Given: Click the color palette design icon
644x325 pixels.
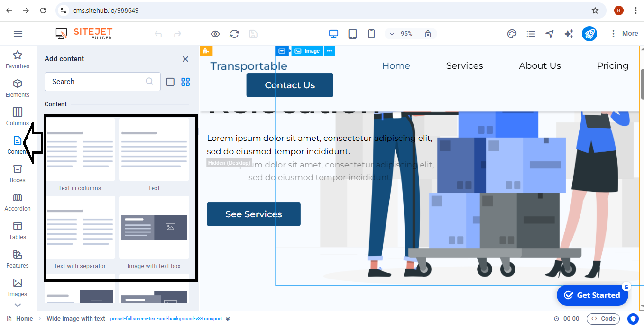Looking at the screenshot, I should click(512, 34).
